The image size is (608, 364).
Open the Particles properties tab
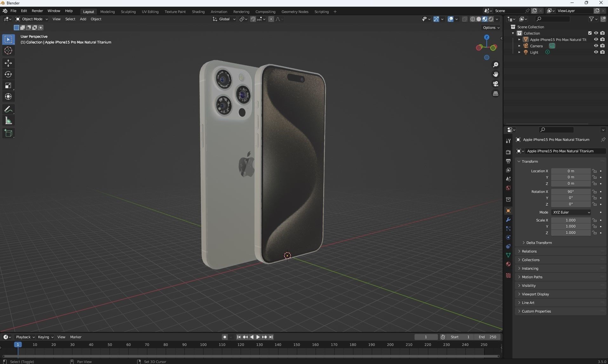pos(508,228)
